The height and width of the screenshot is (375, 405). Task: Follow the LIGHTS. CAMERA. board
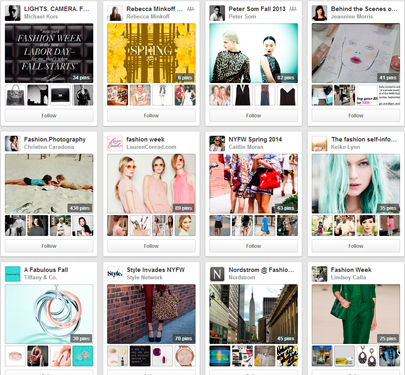point(49,115)
